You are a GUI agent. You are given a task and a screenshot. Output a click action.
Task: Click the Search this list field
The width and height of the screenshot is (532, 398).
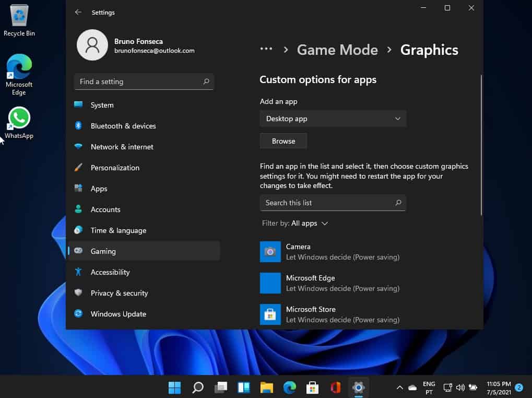click(x=333, y=203)
